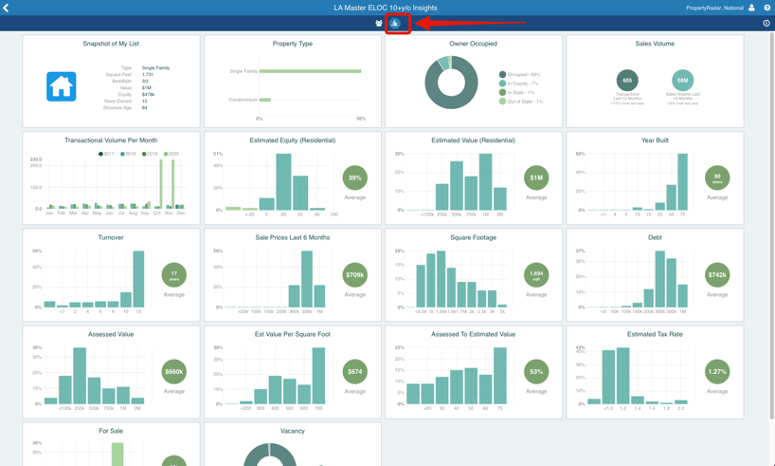Click the $1M average value badge
Screen dimensions: 775x466
(536, 178)
